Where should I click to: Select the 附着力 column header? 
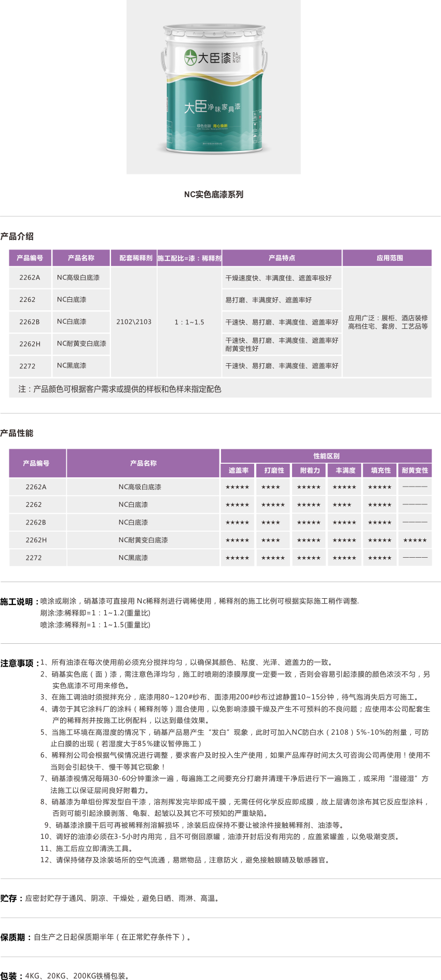tap(310, 471)
